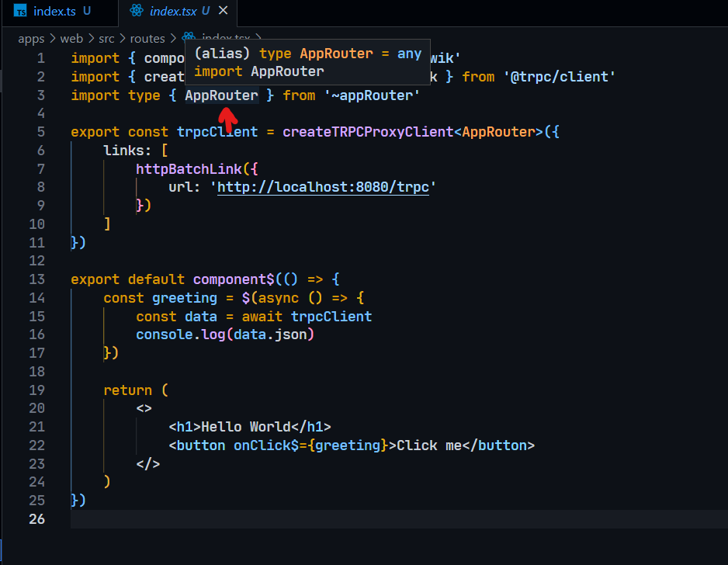Click data.json on line 16
Image resolution: width=728 pixels, height=565 pixels.
pos(270,334)
